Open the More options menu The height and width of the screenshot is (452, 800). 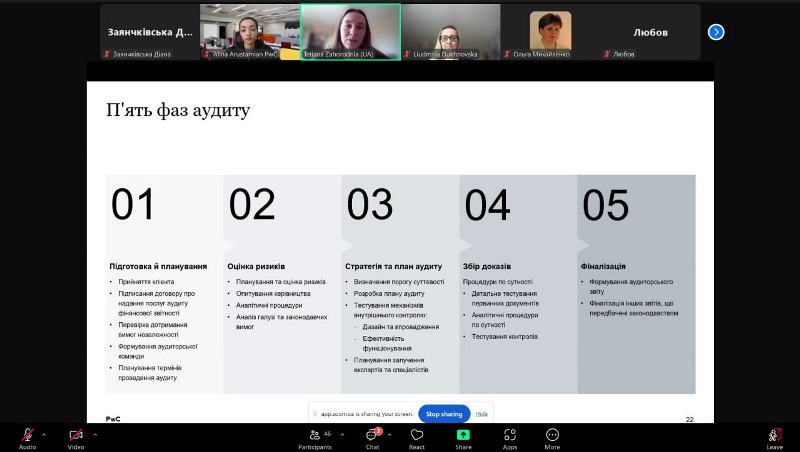pyautogui.click(x=552, y=438)
